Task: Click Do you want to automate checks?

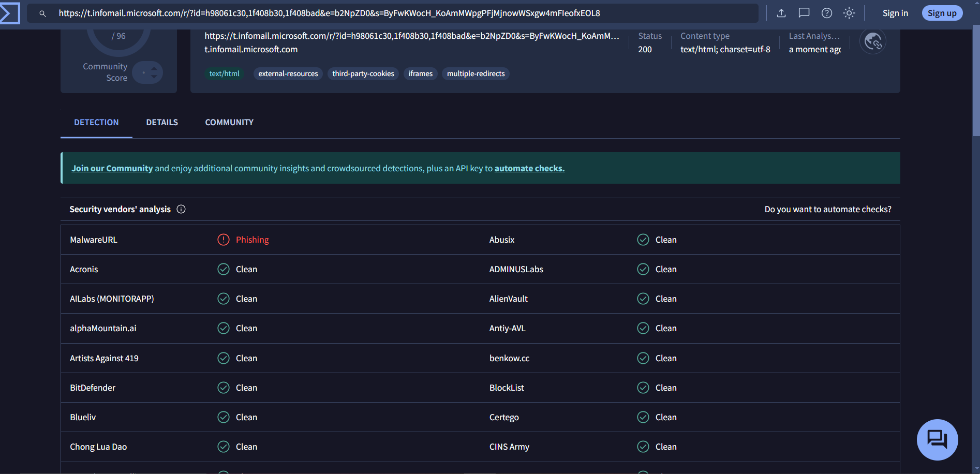Action: [x=828, y=209]
